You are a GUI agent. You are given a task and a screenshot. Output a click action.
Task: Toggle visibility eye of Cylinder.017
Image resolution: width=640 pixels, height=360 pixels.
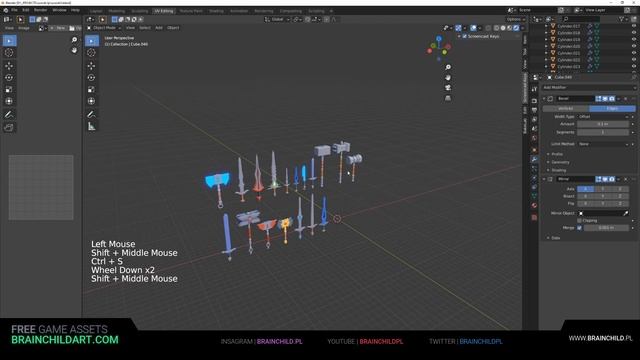[634, 26]
